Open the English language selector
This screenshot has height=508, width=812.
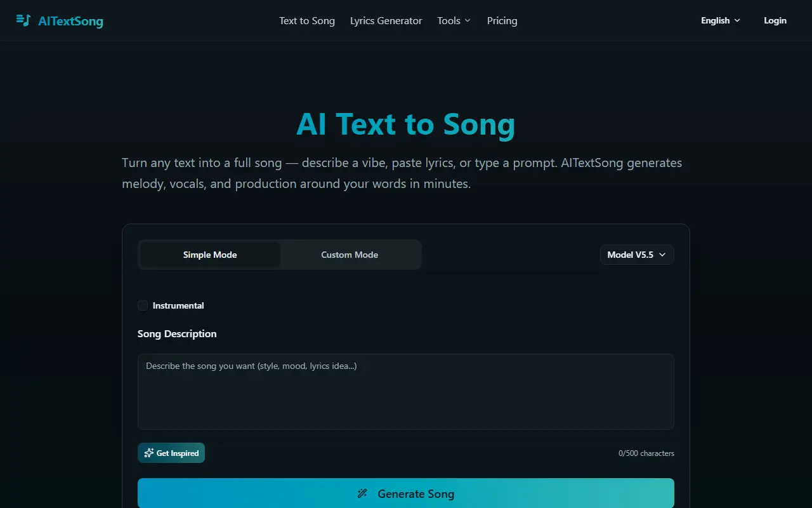(721, 20)
